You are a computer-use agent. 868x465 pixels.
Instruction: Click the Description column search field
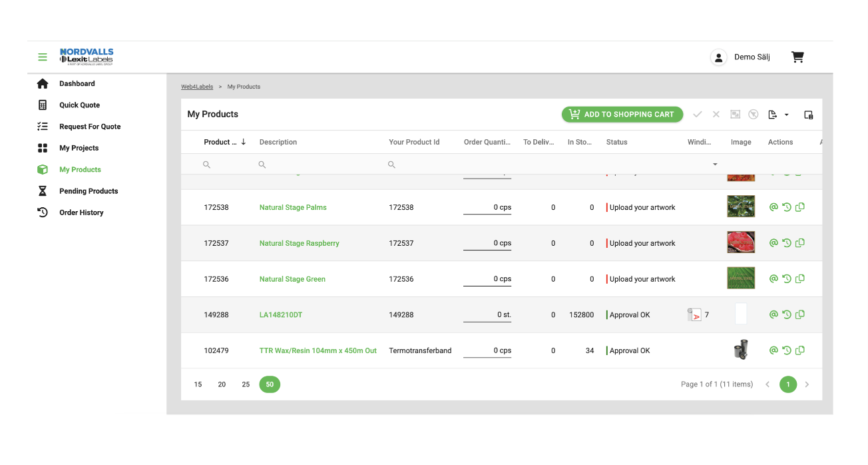tap(318, 165)
